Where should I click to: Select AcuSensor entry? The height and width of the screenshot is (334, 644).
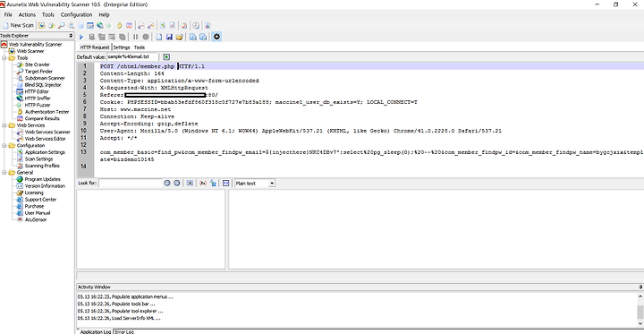(x=36, y=219)
